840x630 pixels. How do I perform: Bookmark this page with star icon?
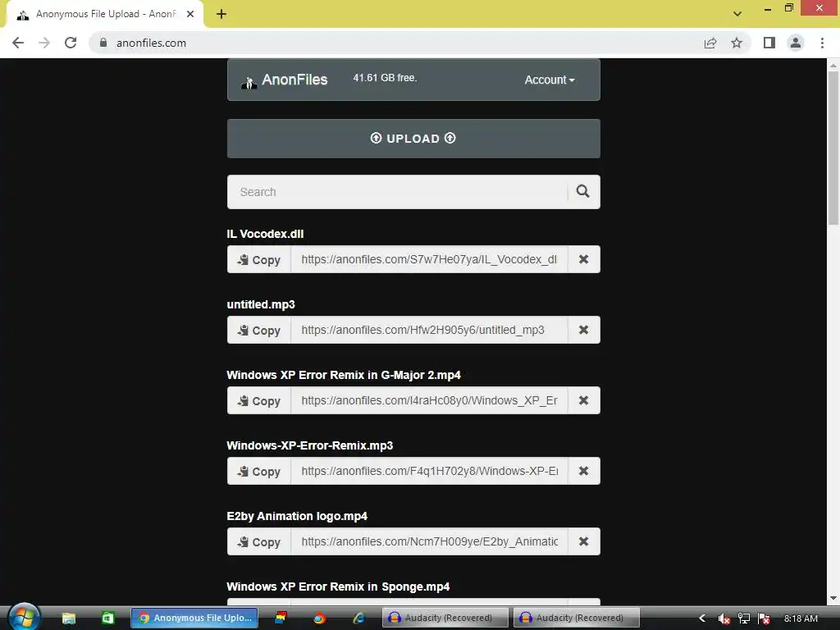coord(737,43)
